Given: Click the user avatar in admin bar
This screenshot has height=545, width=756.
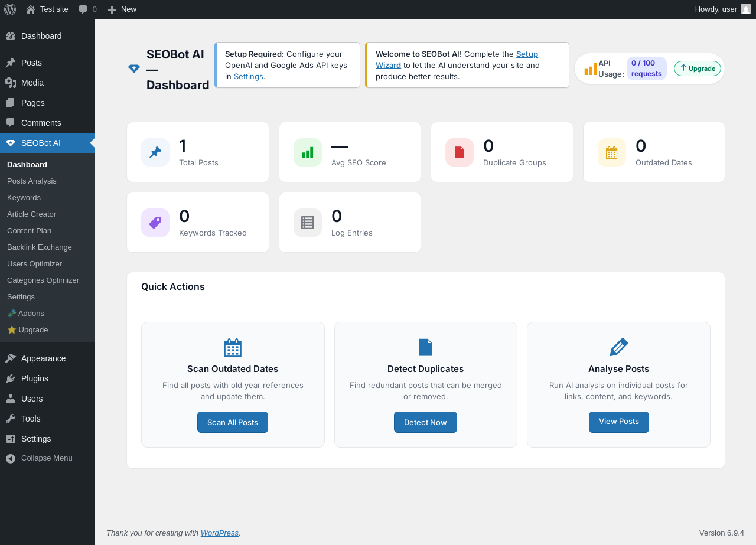Looking at the screenshot, I should pyautogui.click(x=746, y=9).
